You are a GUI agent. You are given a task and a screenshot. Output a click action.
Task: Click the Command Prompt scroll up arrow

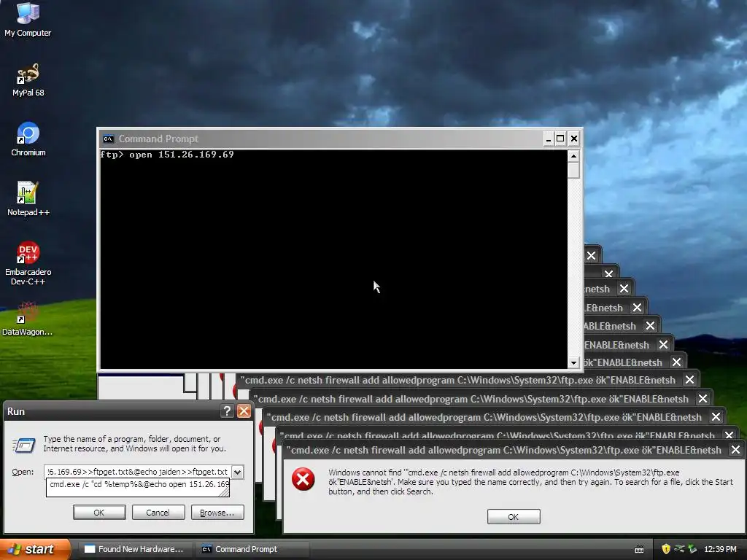(x=573, y=156)
